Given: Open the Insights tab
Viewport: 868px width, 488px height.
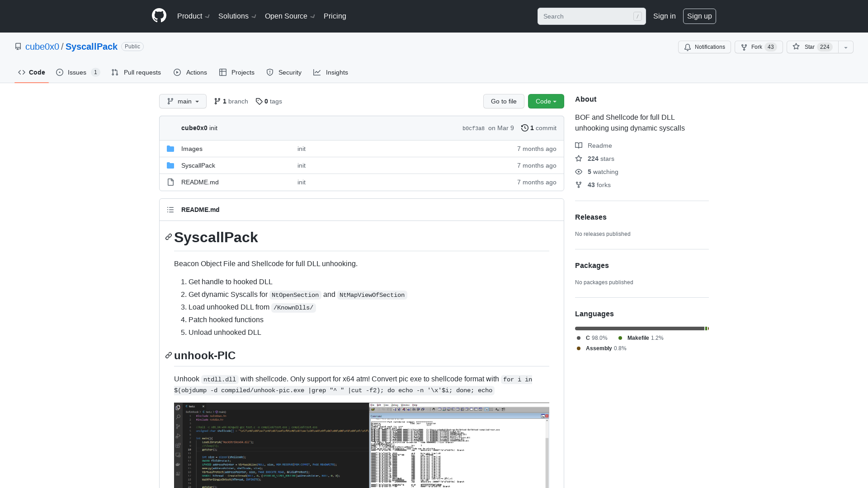Looking at the screenshot, I should pyautogui.click(x=330, y=72).
